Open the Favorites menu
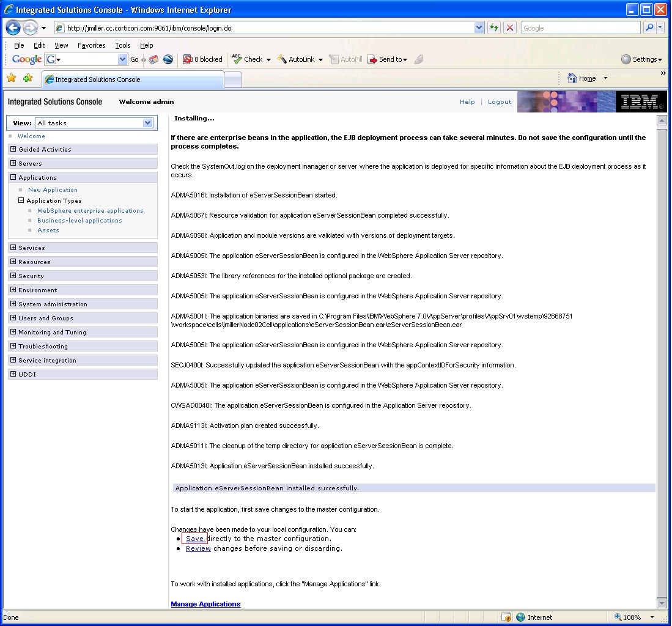The height and width of the screenshot is (626, 672). click(x=91, y=45)
